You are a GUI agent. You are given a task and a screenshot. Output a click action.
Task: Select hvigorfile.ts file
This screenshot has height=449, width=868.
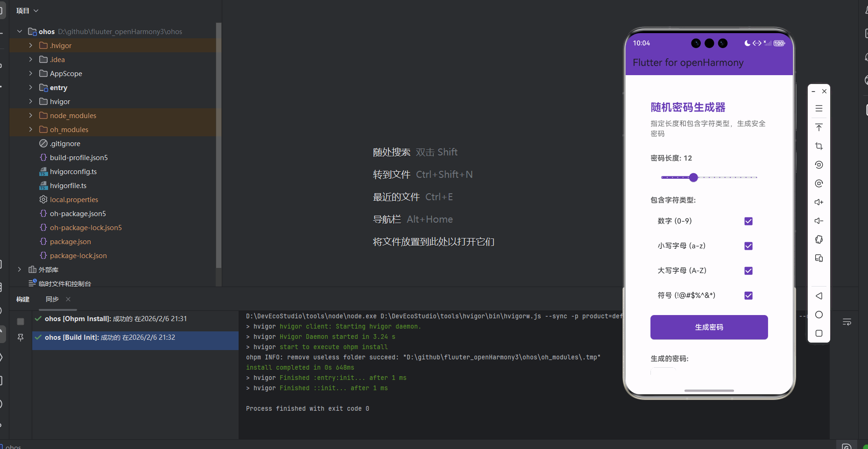coord(68,186)
